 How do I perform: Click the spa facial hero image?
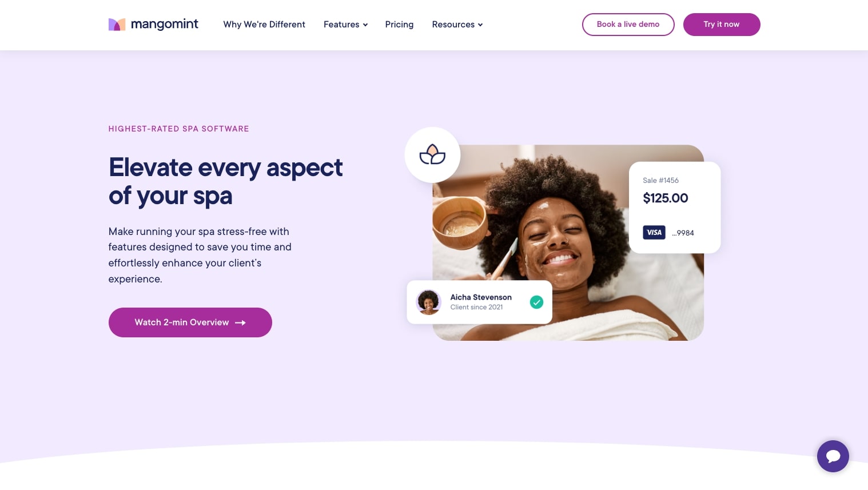(568, 242)
